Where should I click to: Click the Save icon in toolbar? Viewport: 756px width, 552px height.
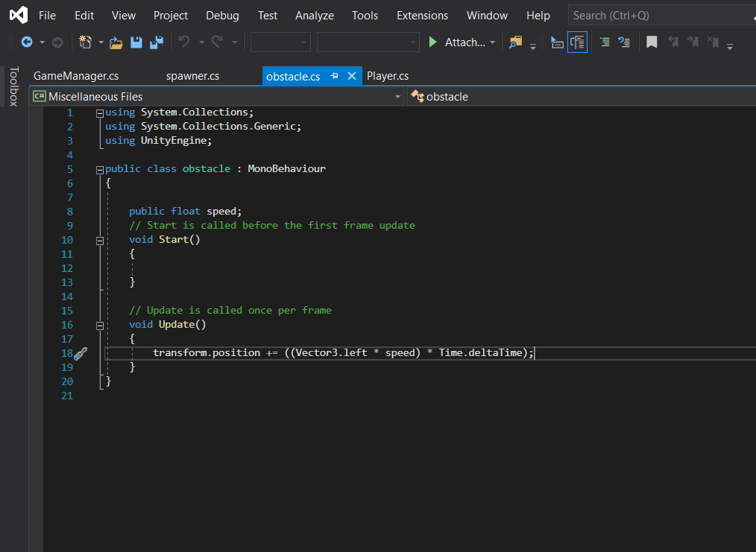click(x=136, y=42)
